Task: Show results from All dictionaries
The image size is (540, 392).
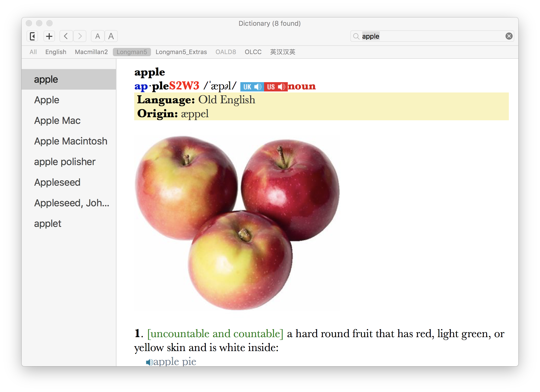Action: (33, 52)
